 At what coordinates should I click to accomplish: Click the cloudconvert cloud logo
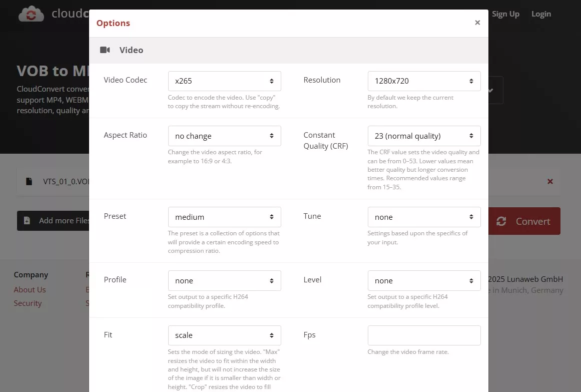31,14
